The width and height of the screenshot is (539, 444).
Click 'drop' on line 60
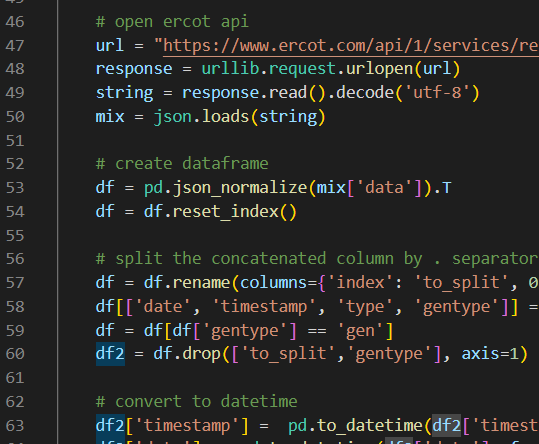[x=202, y=354]
